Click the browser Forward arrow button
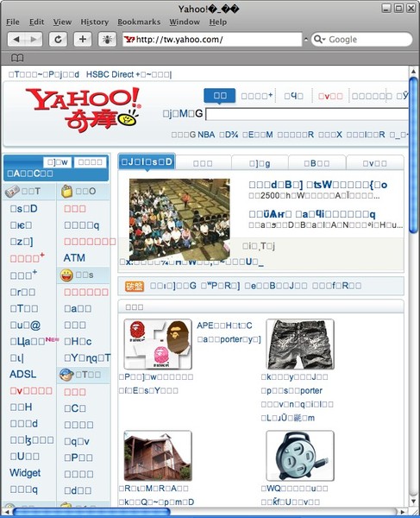 (34, 40)
